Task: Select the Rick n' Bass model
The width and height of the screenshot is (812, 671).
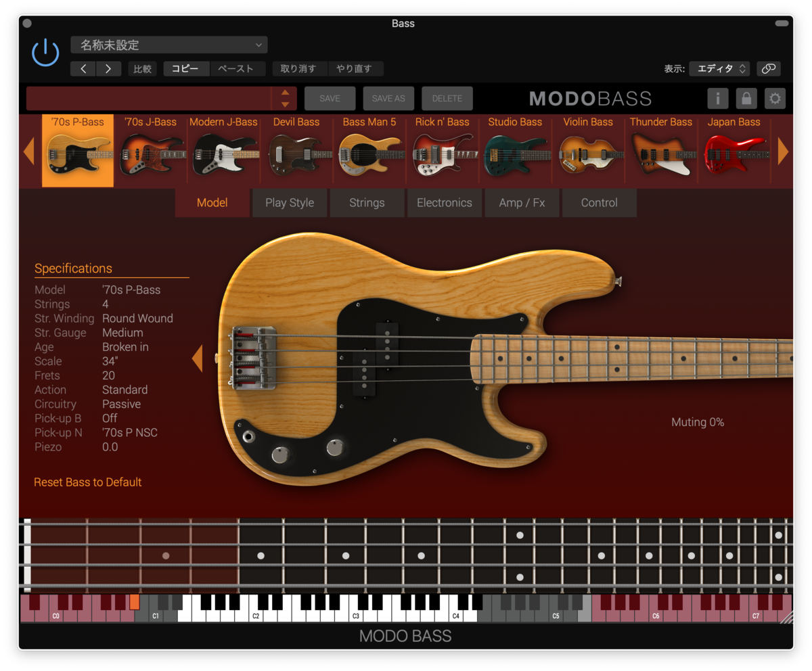Action: 442,150
